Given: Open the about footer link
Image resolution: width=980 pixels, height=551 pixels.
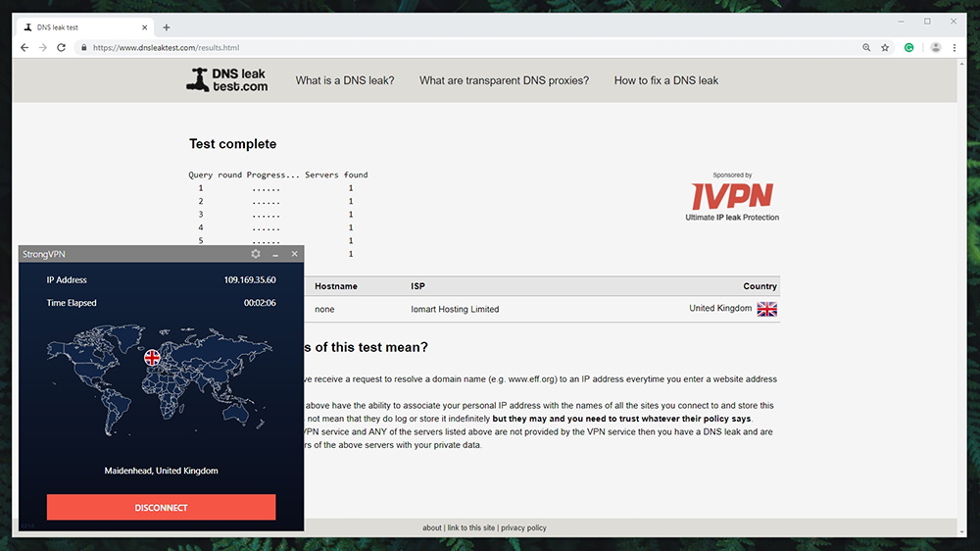Looking at the screenshot, I should (x=432, y=527).
